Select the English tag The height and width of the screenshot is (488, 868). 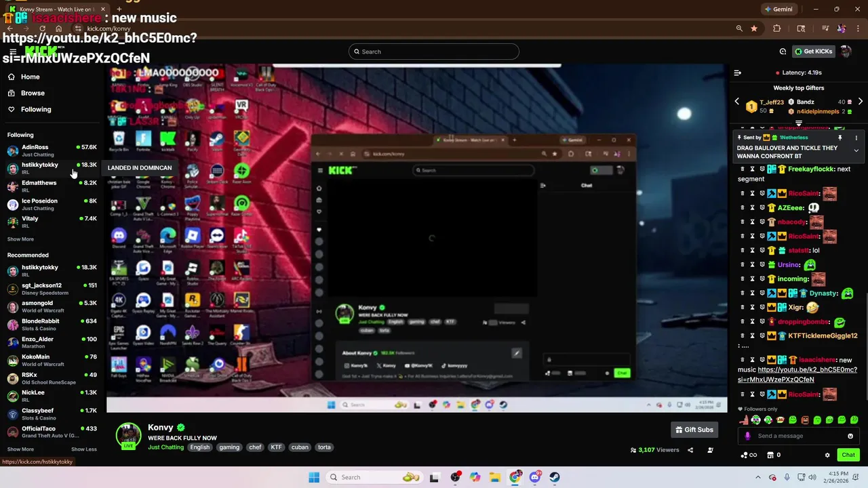(200, 447)
